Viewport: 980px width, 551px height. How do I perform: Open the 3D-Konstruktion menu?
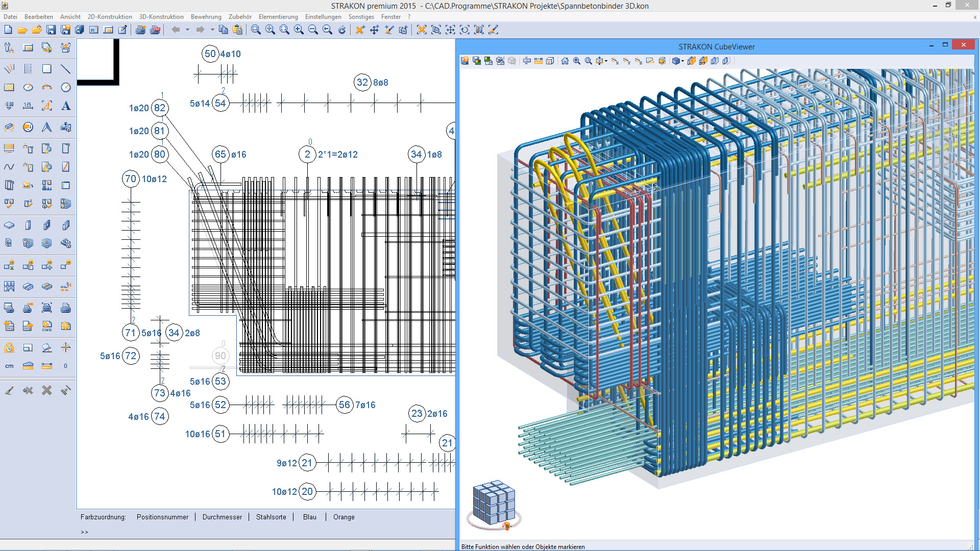click(x=161, y=17)
